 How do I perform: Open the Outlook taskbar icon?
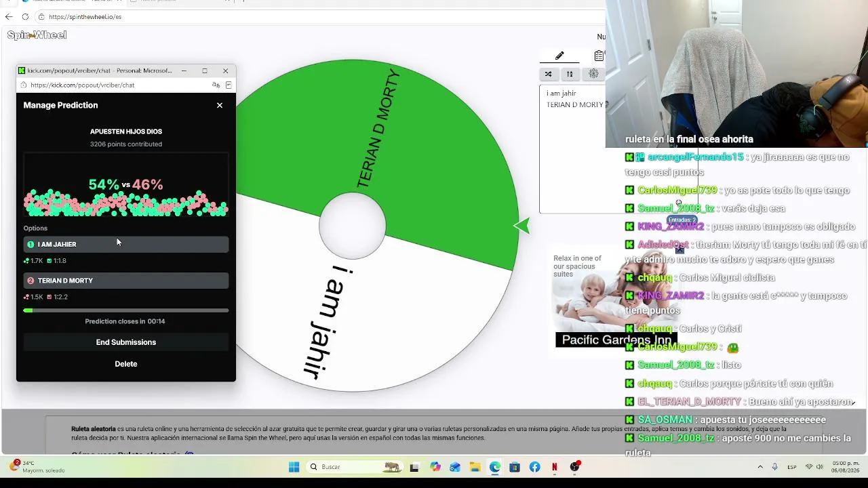455,467
